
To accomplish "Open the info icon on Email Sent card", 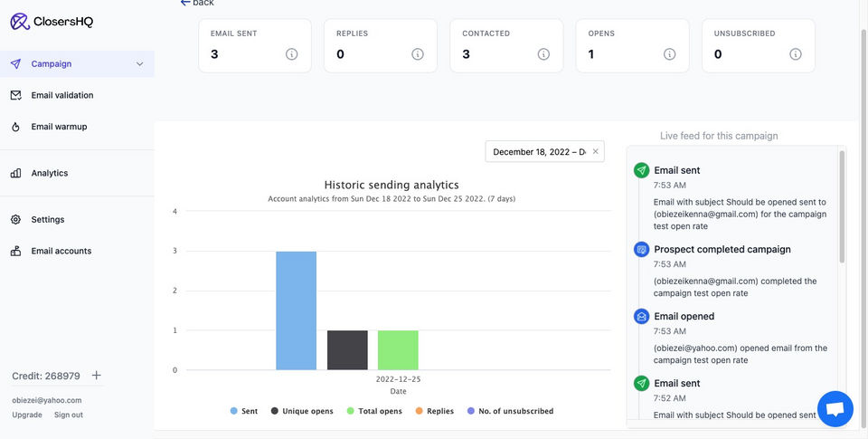I will [x=292, y=54].
